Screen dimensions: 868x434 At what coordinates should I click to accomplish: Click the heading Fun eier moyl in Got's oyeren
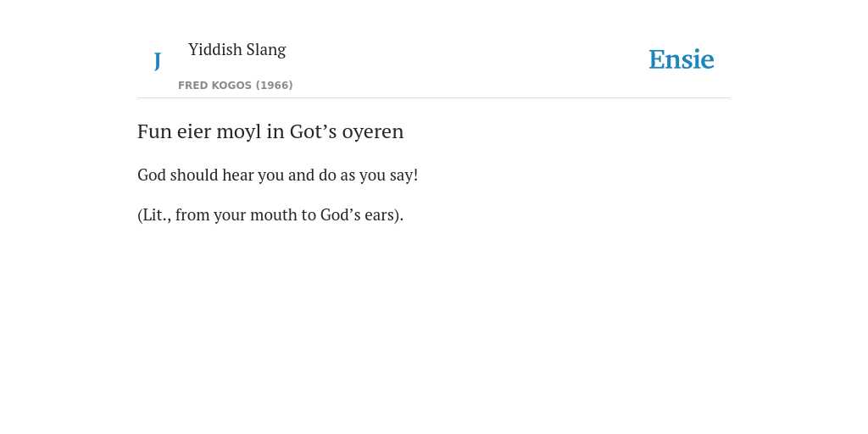[x=270, y=131]
